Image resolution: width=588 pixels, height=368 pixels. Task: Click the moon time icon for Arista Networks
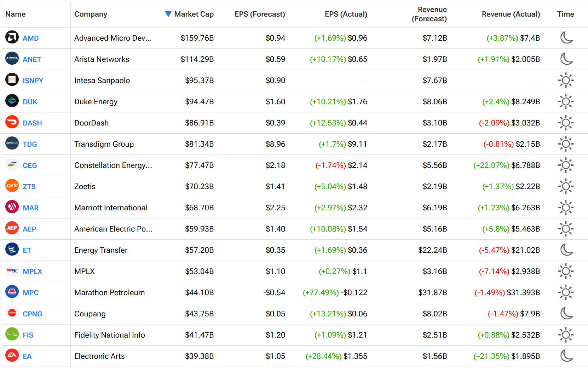(x=566, y=59)
